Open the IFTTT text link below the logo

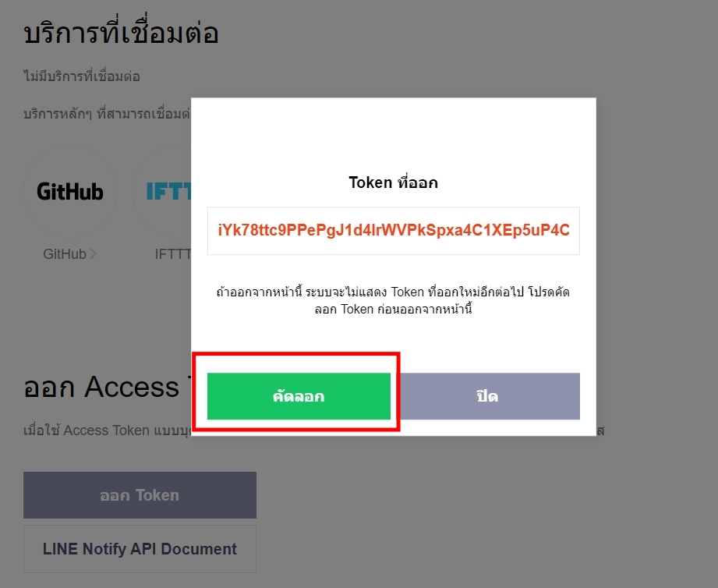172,254
